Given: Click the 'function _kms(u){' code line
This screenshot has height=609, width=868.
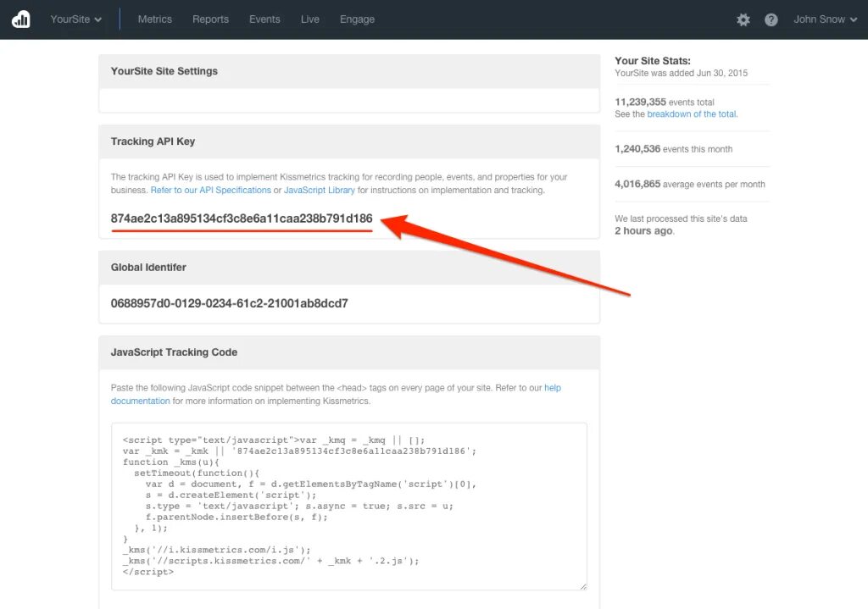Looking at the screenshot, I should tap(171, 462).
